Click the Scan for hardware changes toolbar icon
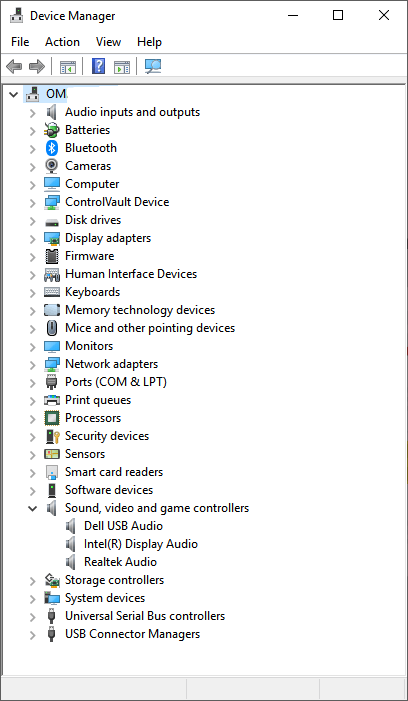 pyautogui.click(x=153, y=67)
